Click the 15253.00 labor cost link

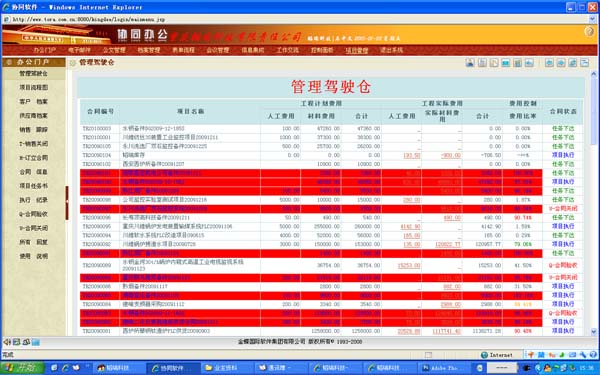tap(409, 265)
